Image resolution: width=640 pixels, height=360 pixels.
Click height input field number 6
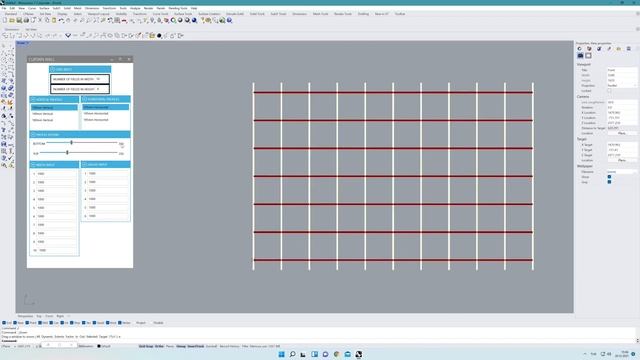[109, 216]
